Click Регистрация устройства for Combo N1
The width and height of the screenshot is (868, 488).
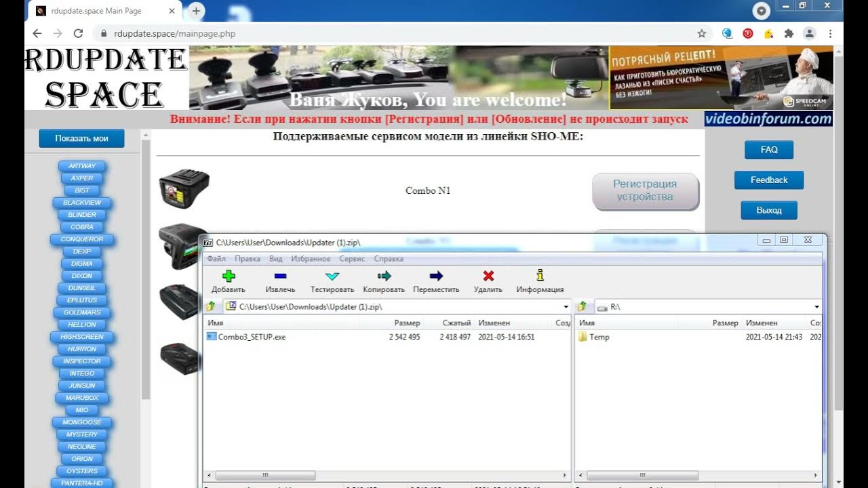pyautogui.click(x=645, y=190)
